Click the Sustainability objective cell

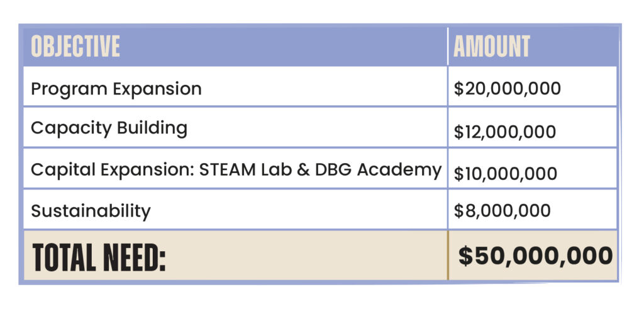pyautogui.click(x=91, y=210)
